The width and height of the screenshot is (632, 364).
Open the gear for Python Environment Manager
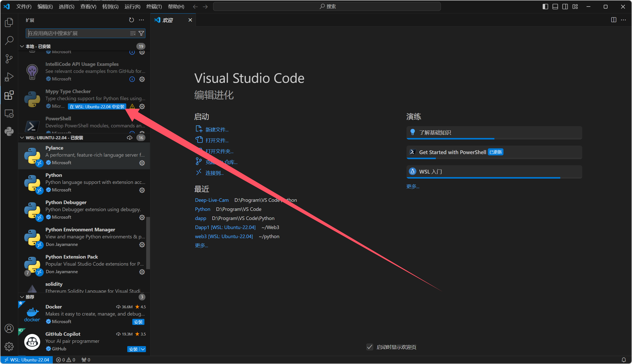pyautogui.click(x=142, y=245)
